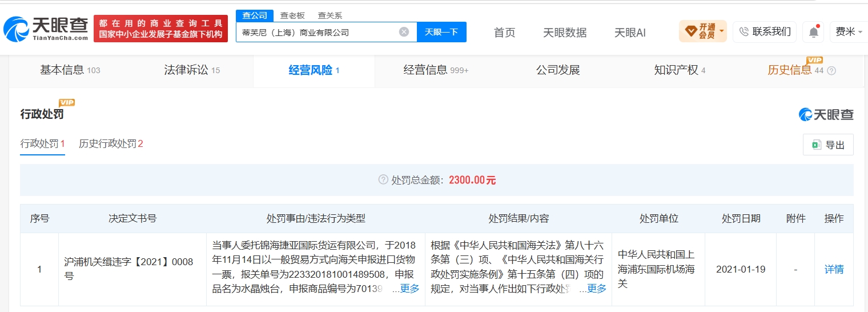Click the 联系我们 button
The width and height of the screenshot is (868, 312).
(x=765, y=32)
